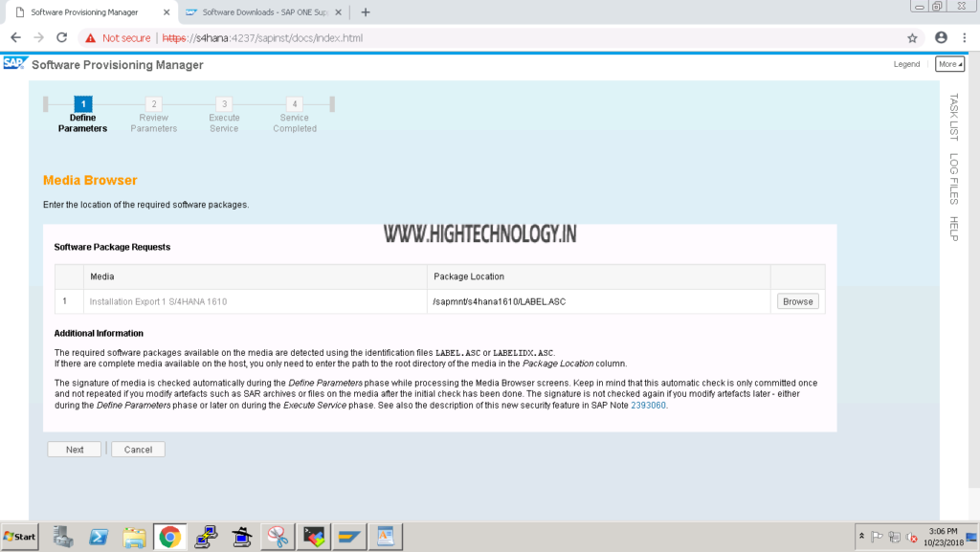Open the terminal with colored blocks taskbar icon

314,537
